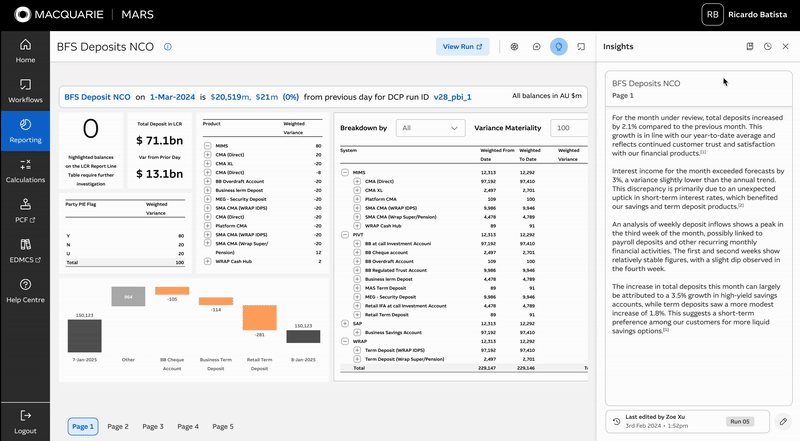The height and width of the screenshot is (441, 800).
Task: Expand the SAP system row
Action: 345,324
